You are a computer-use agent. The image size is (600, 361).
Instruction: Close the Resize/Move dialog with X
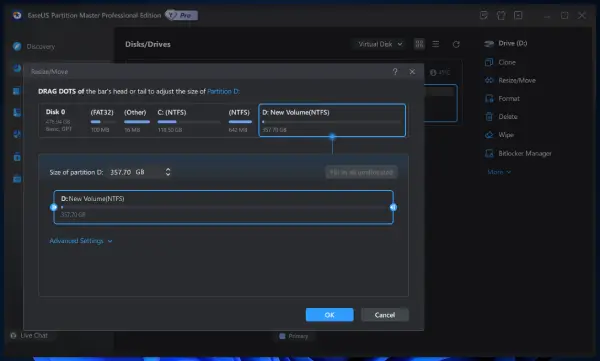point(412,72)
